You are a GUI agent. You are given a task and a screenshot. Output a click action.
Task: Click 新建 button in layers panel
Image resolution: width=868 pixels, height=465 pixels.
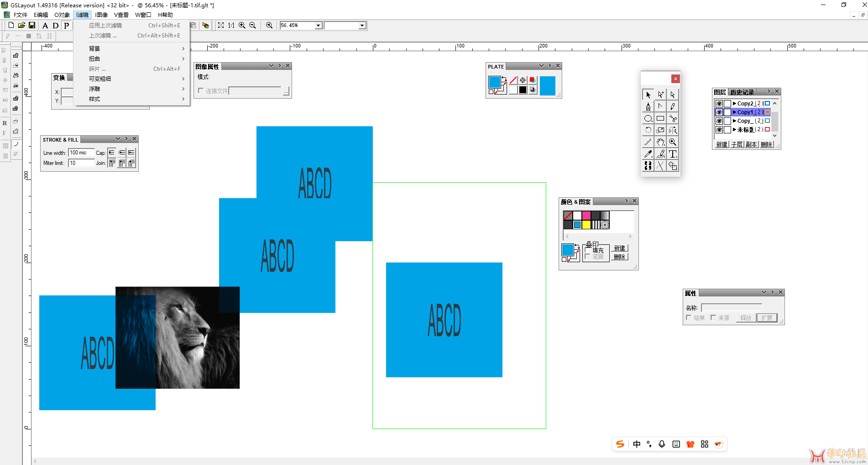pos(722,144)
